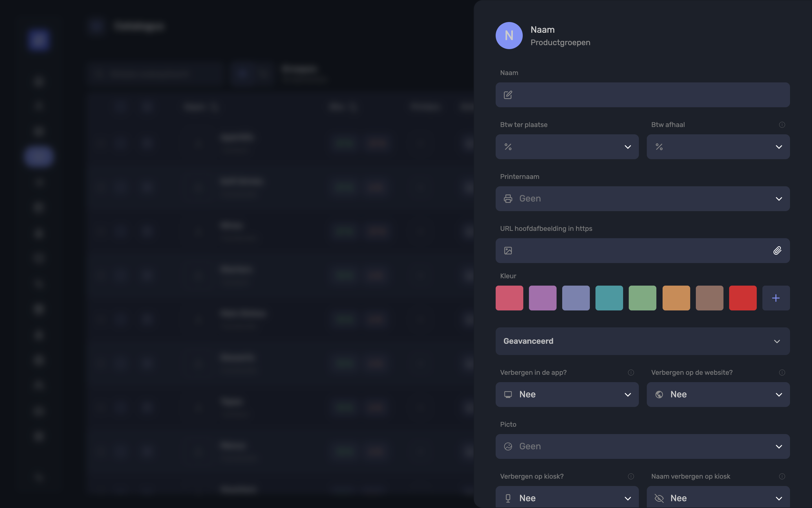The image size is (812, 508).
Task: Click the edit pencil icon in Naam field
Action: coord(508,95)
